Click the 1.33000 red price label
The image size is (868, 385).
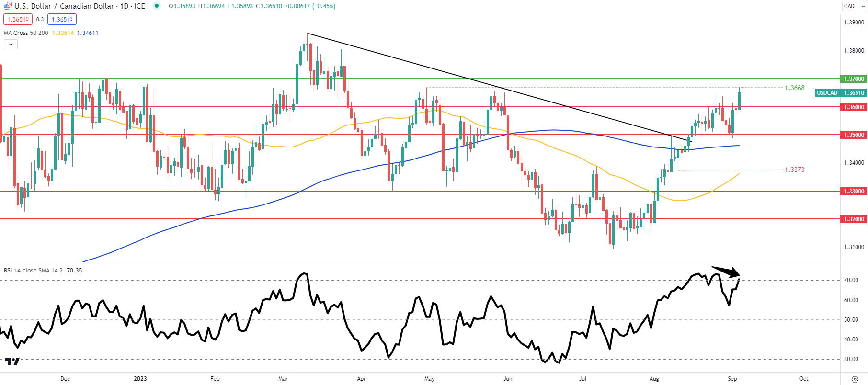click(x=854, y=191)
